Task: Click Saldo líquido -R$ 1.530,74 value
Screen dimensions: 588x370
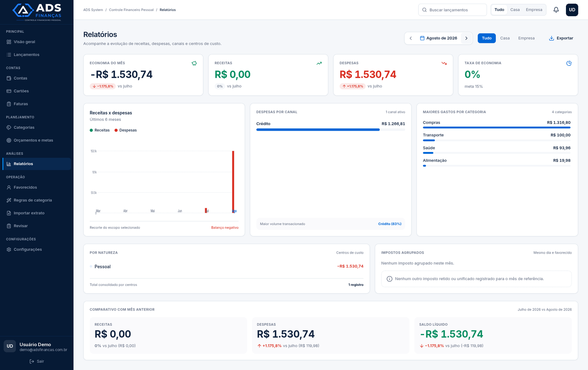Action: click(x=451, y=334)
